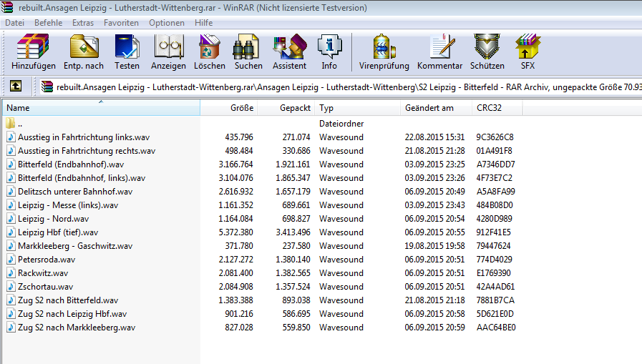Click the Dateiordner type label

tap(341, 124)
